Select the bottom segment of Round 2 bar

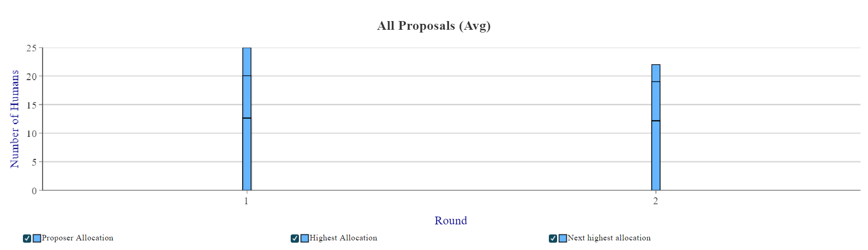pos(656,156)
